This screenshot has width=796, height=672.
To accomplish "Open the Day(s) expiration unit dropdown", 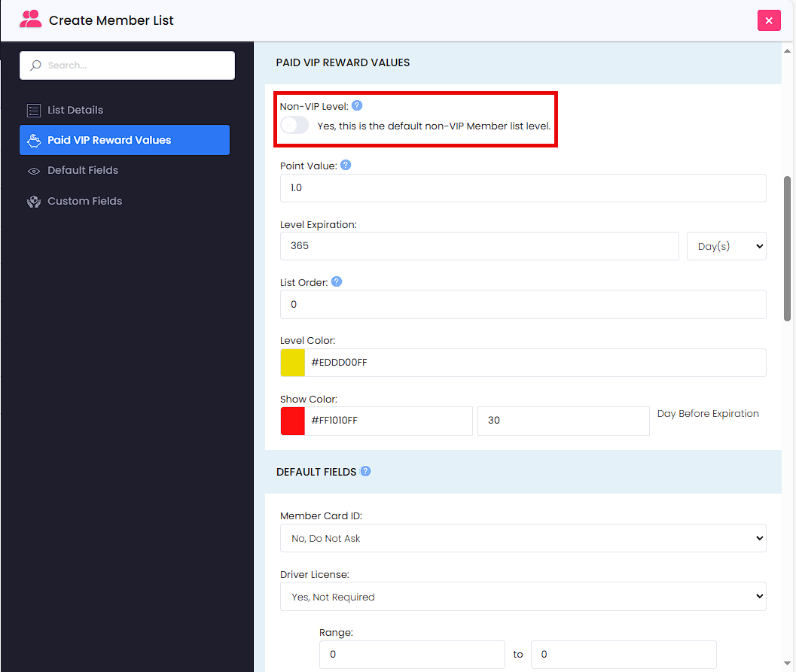I will click(727, 246).
